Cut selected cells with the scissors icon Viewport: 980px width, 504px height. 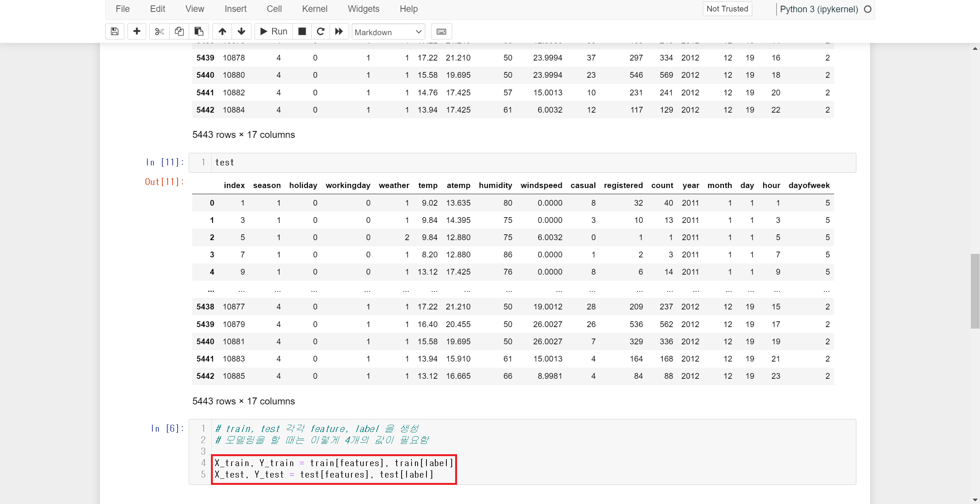tap(159, 31)
